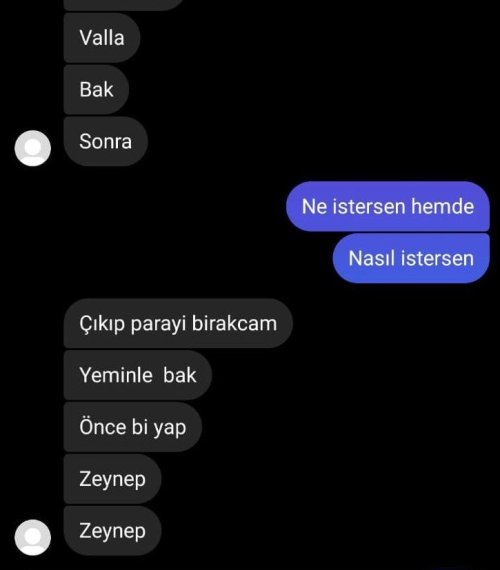Tap the word 'Önce' in gray bubble

(x=103, y=426)
